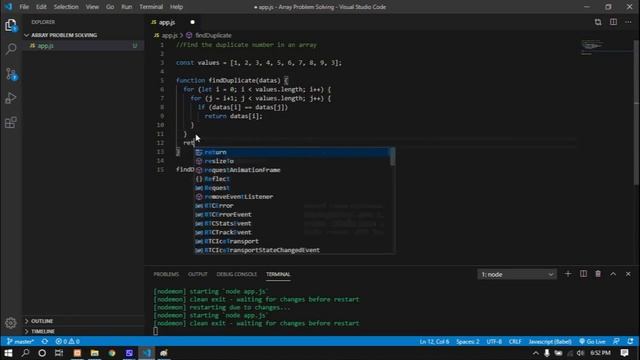The image size is (640, 360).
Task: Open the Manage gear icon
Action: pyautogui.click(x=11, y=323)
